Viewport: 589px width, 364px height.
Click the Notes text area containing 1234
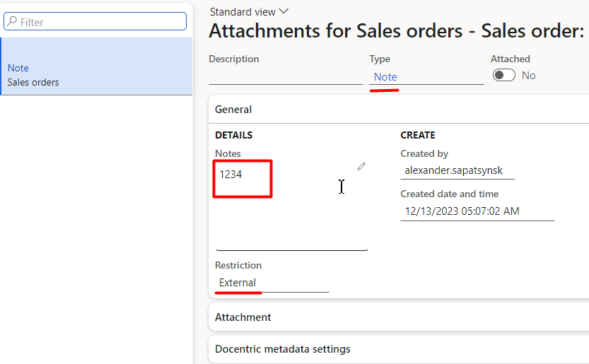[x=291, y=205]
